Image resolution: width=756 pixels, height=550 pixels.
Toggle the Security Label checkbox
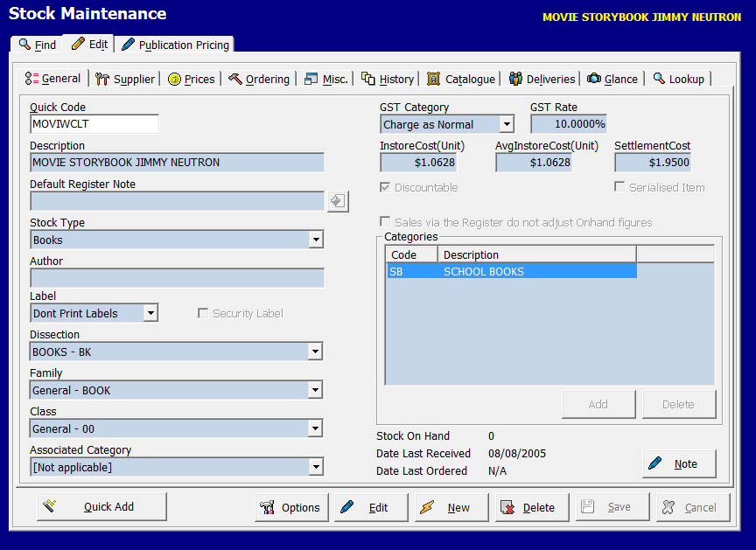point(203,314)
